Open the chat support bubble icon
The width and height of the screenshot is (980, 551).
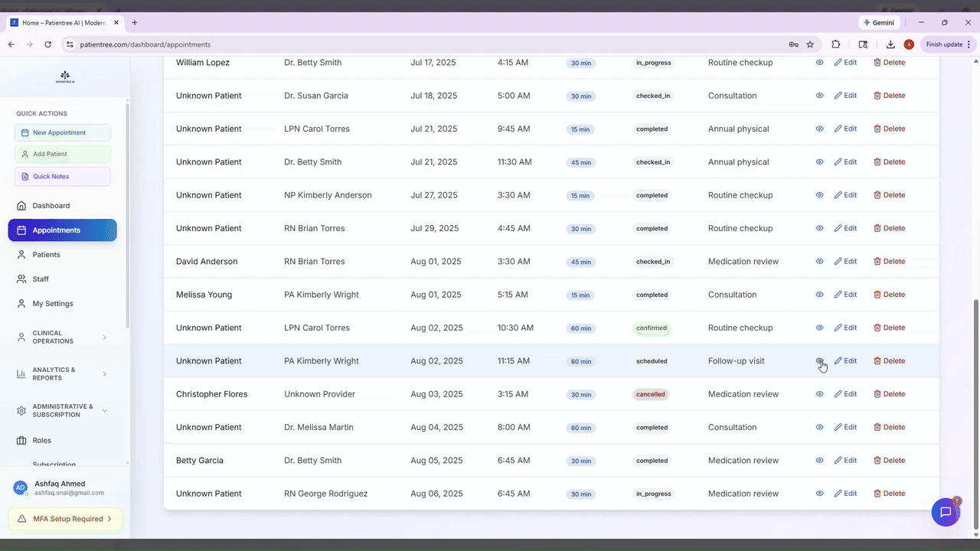coord(946,512)
